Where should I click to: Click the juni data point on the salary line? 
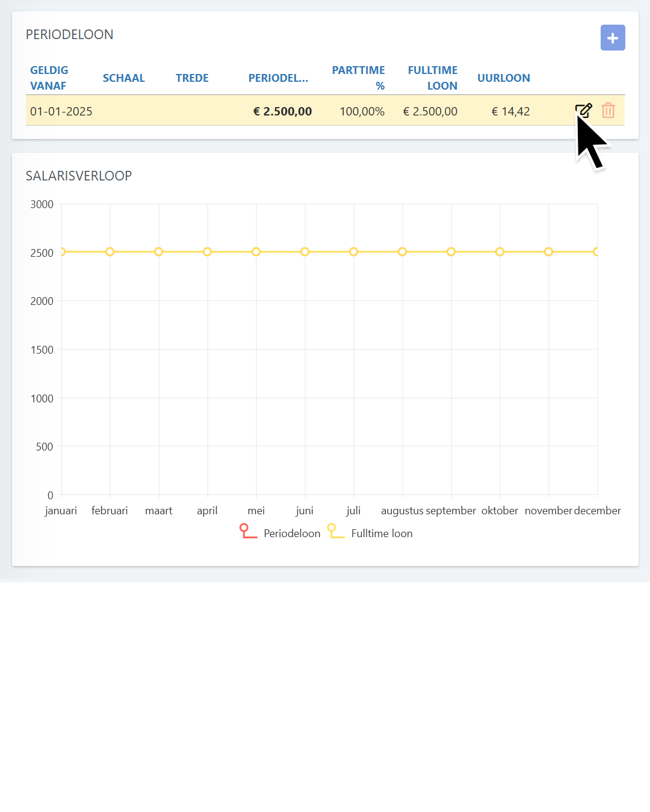tap(305, 252)
